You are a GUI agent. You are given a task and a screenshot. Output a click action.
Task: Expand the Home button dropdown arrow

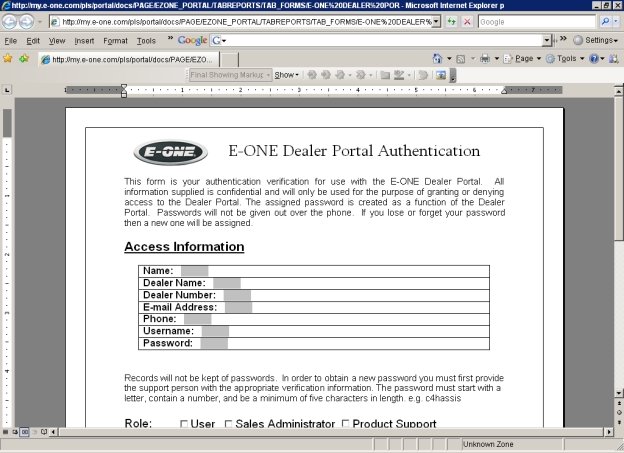click(449, 59)
